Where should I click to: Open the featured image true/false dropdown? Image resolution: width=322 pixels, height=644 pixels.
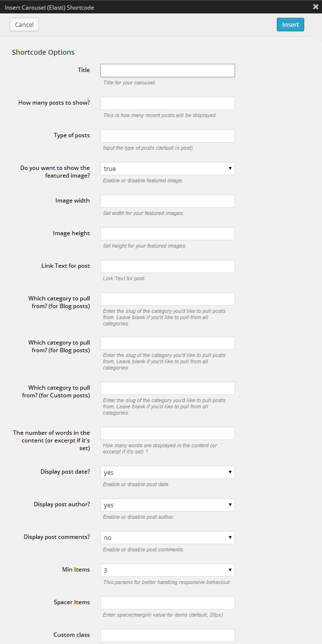click(167, 168)
